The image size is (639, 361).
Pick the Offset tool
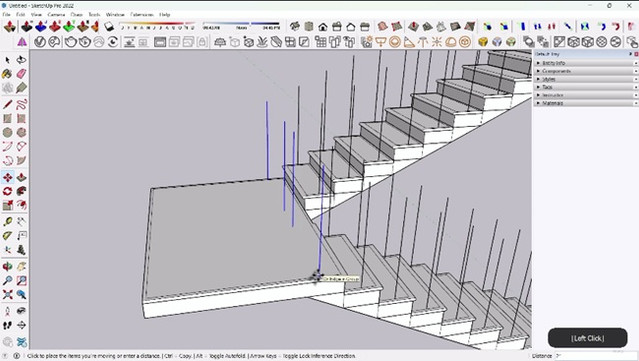[21, 205]
